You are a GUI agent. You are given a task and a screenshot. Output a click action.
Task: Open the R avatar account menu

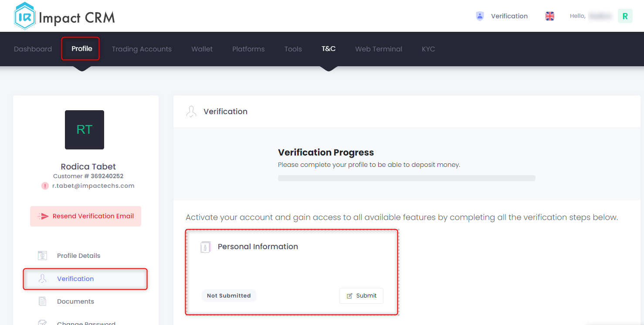[x=625, y=16]
